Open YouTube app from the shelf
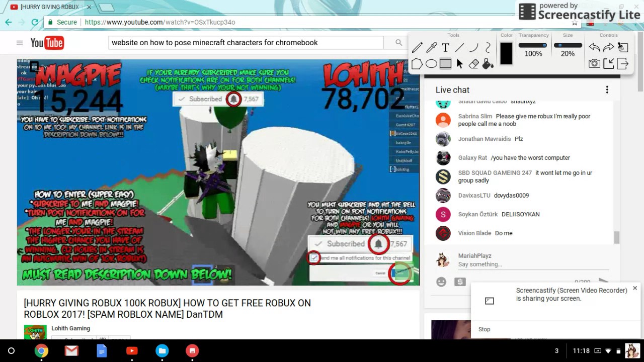Viewport: 644px width, 362px height. tap(132, 351)
